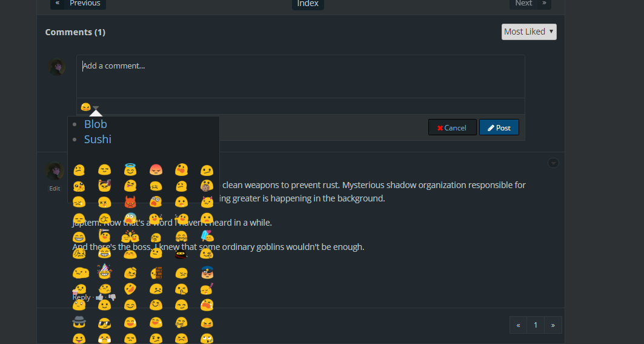
Task: Cancel the comment draft
Action: [x=452, y=127]
